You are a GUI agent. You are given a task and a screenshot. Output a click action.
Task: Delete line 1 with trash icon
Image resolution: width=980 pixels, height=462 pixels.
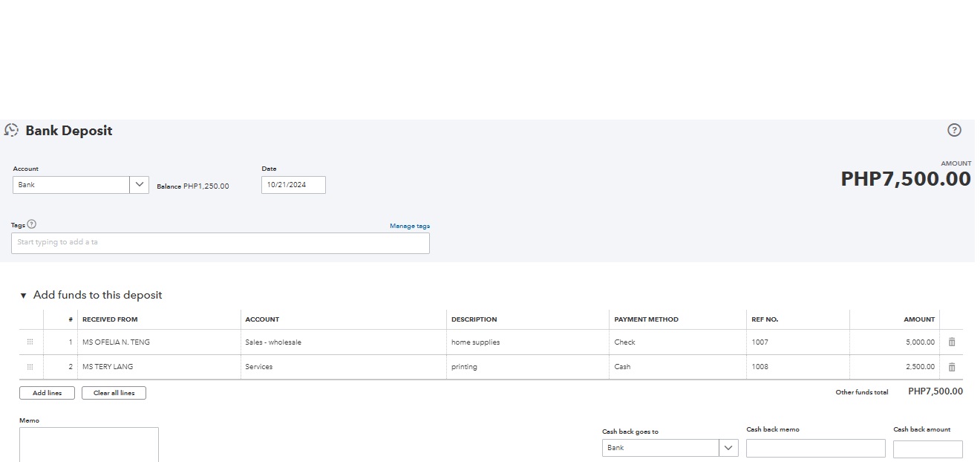(x=952, y=342)
